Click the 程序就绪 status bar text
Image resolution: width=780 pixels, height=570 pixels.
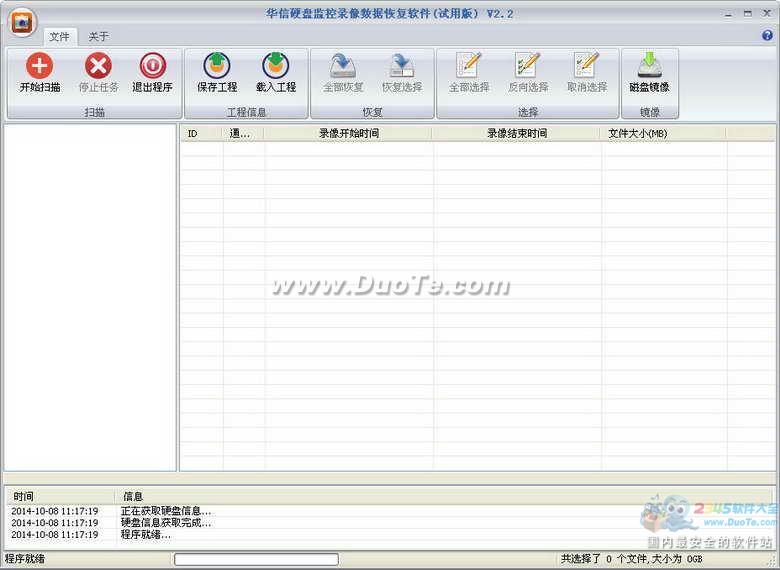24,559
